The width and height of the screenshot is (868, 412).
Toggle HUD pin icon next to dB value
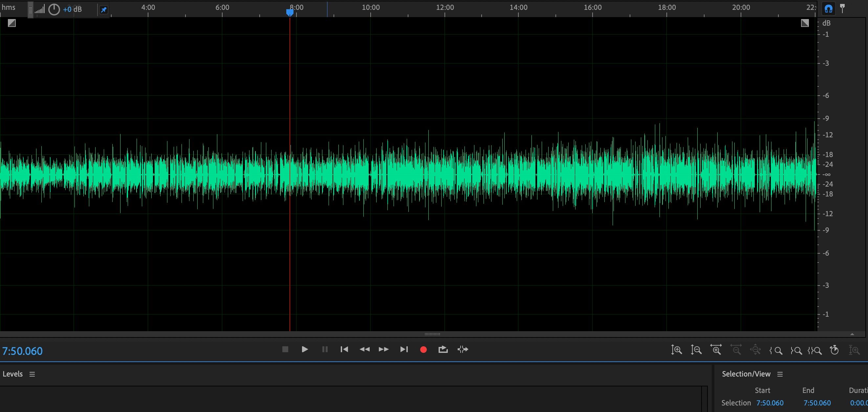tap(104, 10)
